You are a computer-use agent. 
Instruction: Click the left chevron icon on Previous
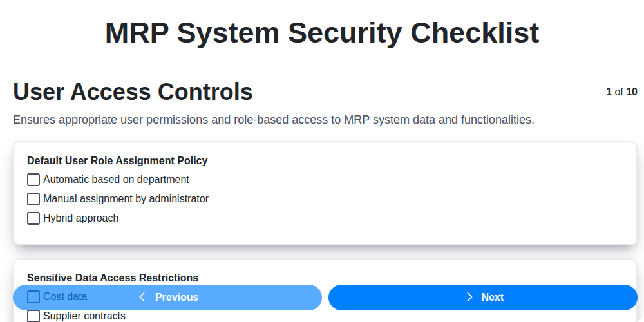point(142,297)
